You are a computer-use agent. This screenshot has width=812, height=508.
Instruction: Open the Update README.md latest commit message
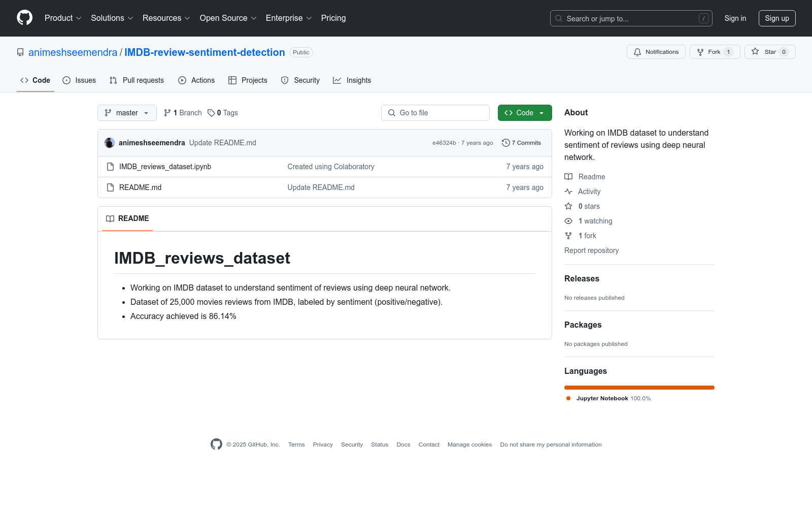pyautogui.click(x=223, y=143)
